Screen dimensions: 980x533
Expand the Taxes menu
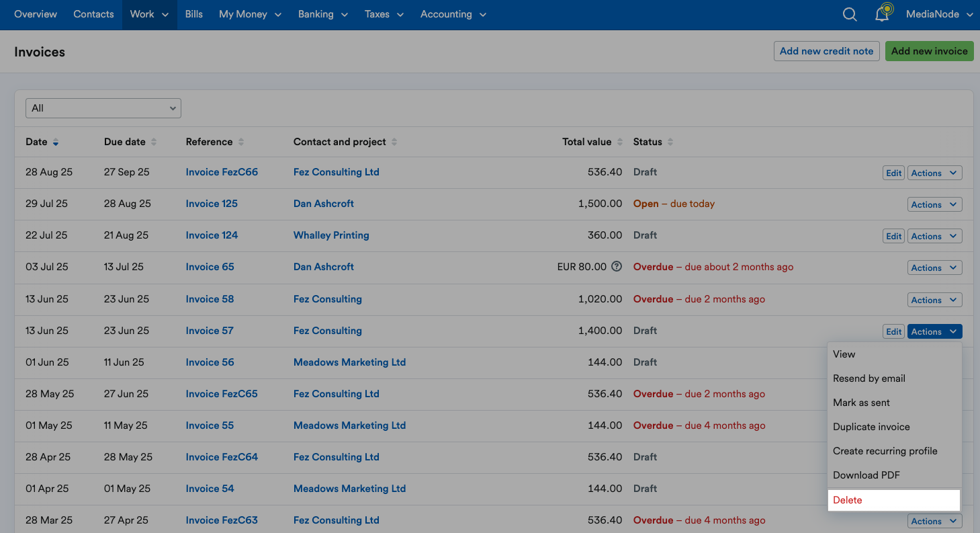point(384,14)
